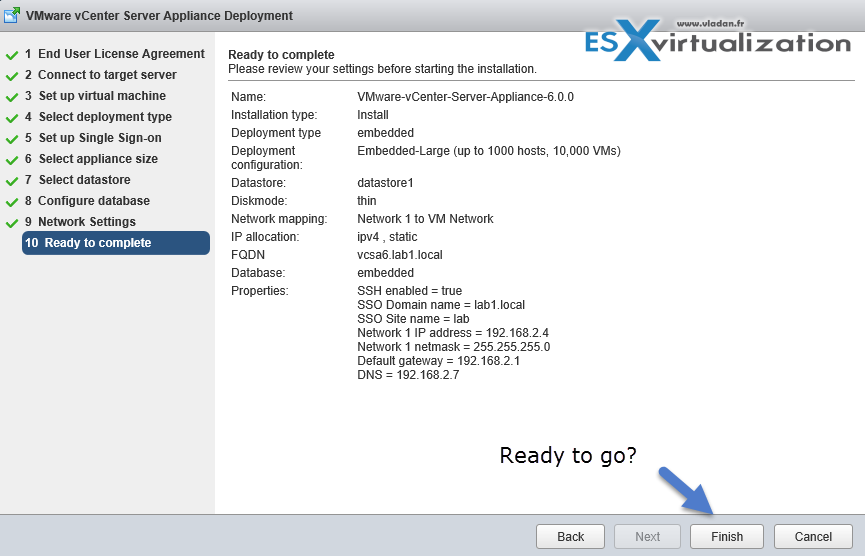Select step 6 Select appliance size
Image resolution: width=865 pixels, height=556 pixels.
coord(92,158)
